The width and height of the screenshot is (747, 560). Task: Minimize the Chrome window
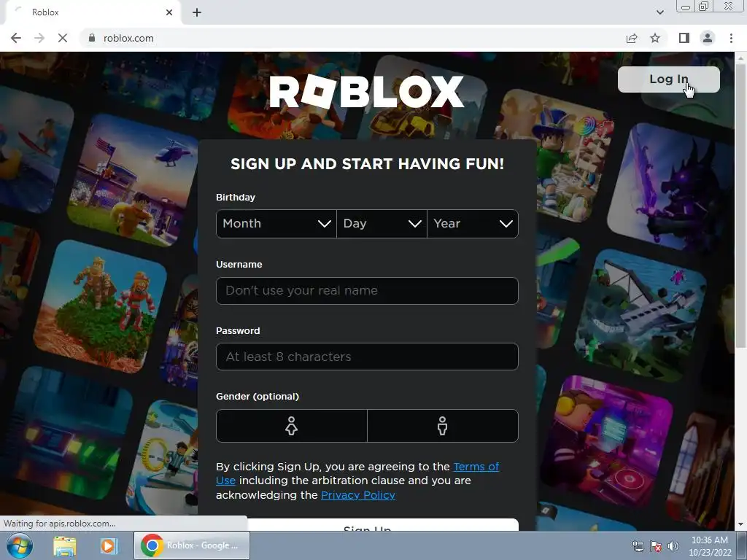(686, 7)
